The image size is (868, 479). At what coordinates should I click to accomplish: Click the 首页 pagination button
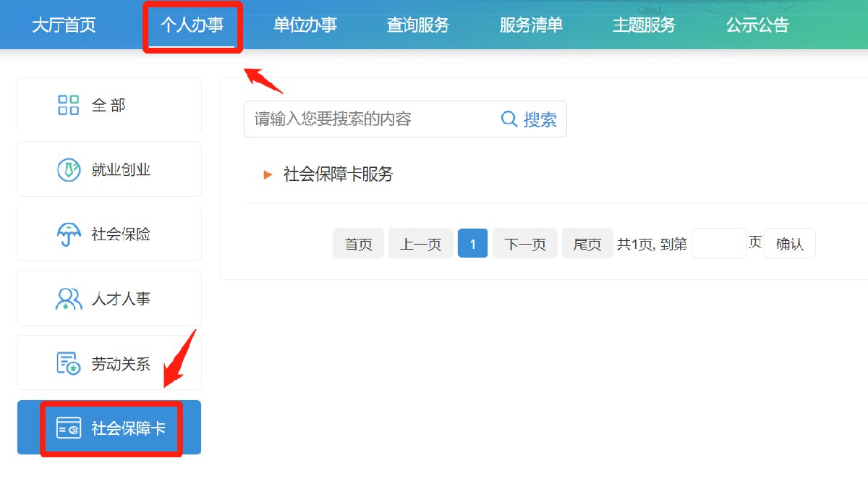point(358,244)
